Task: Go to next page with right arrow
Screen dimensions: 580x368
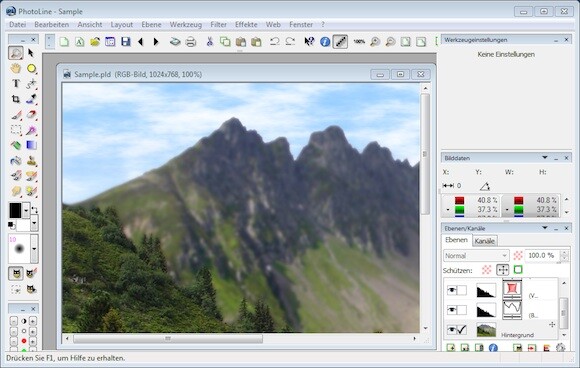Action: pos(156,41)
